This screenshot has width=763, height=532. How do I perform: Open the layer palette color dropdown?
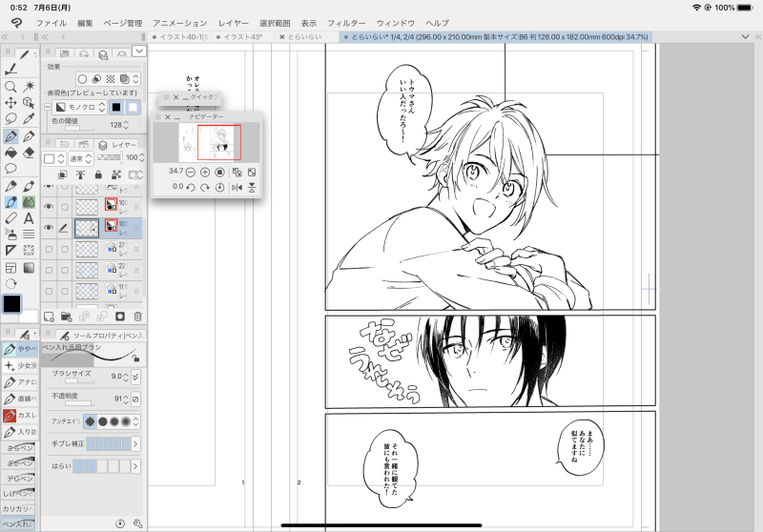point(53,158)
